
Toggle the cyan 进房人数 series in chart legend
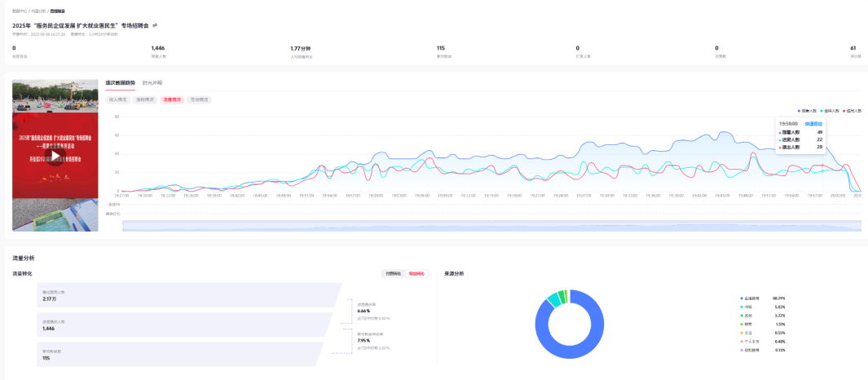[x=831, y=109]
